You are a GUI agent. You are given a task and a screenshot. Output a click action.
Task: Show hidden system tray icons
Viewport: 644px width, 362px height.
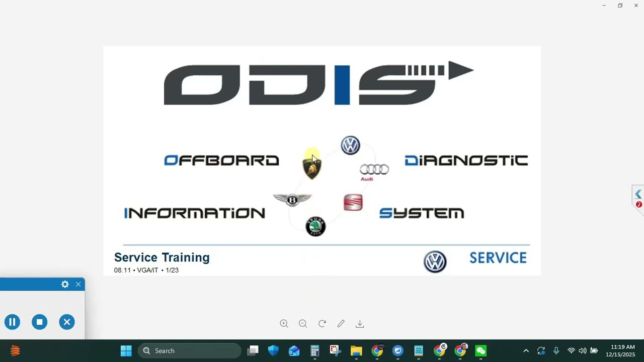click(526, 351)
